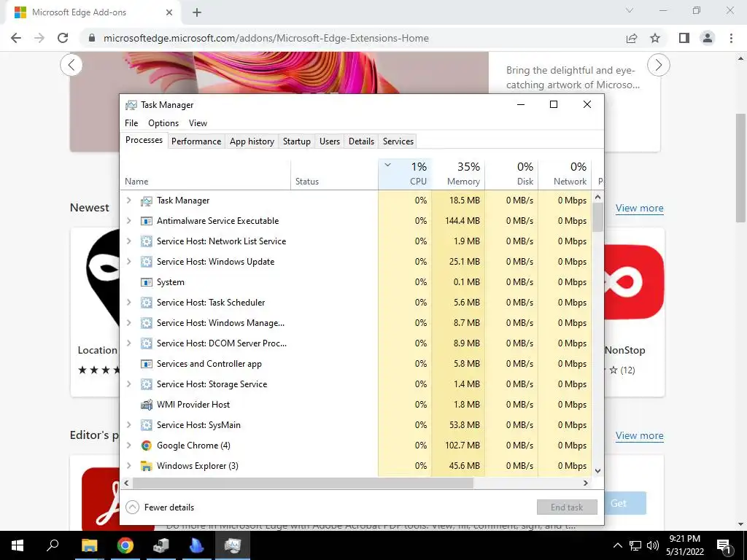Sort processes by the Network column
Viewport: 747px width, 560px height.
[x=565, y=174]
